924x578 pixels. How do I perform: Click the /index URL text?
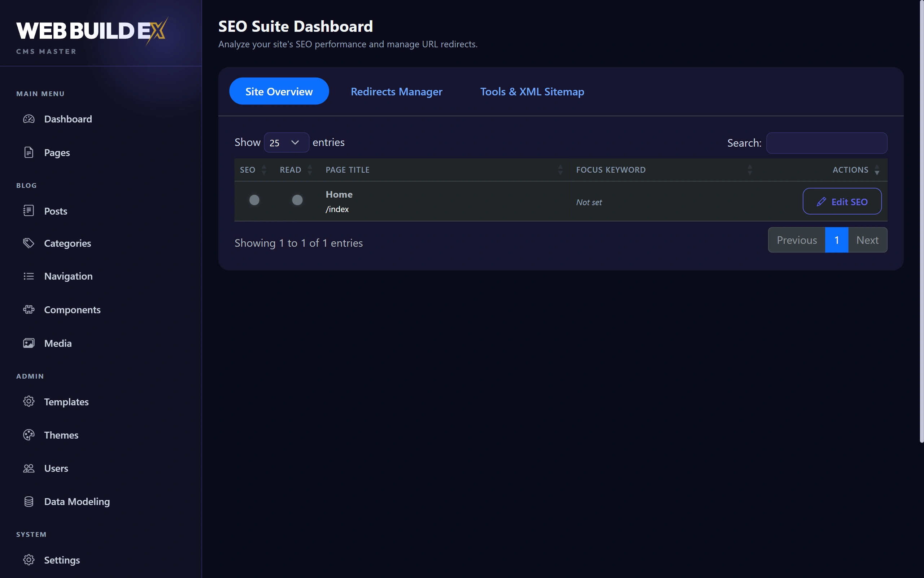tap(337, 209)
